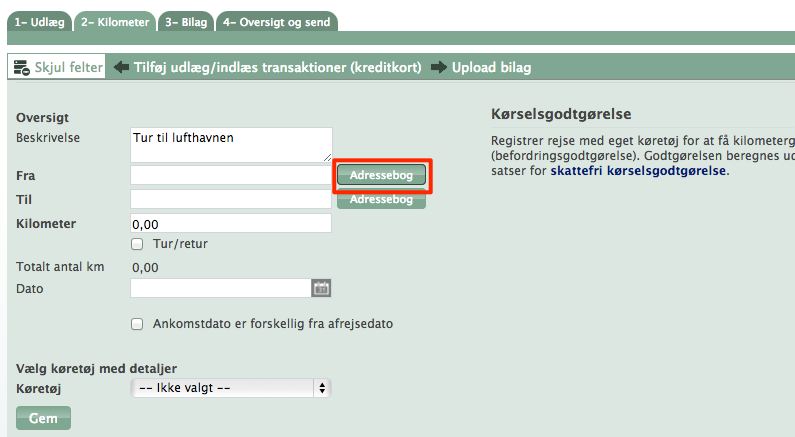This screenshot has width=795, height=437.
Task: Open the skattefri kørselsgodtgørelse link
Action: pyautogui.click(x=638, y=170)
